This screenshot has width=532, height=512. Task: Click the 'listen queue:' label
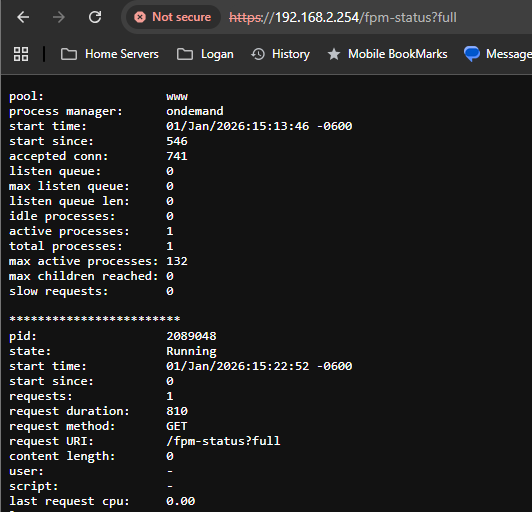pyautogui.click(x=55, y=171)
